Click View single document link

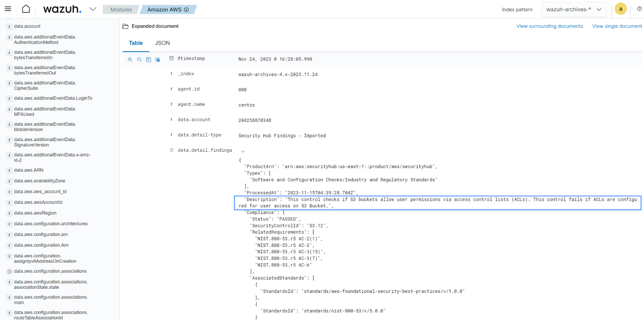(617, 26)
